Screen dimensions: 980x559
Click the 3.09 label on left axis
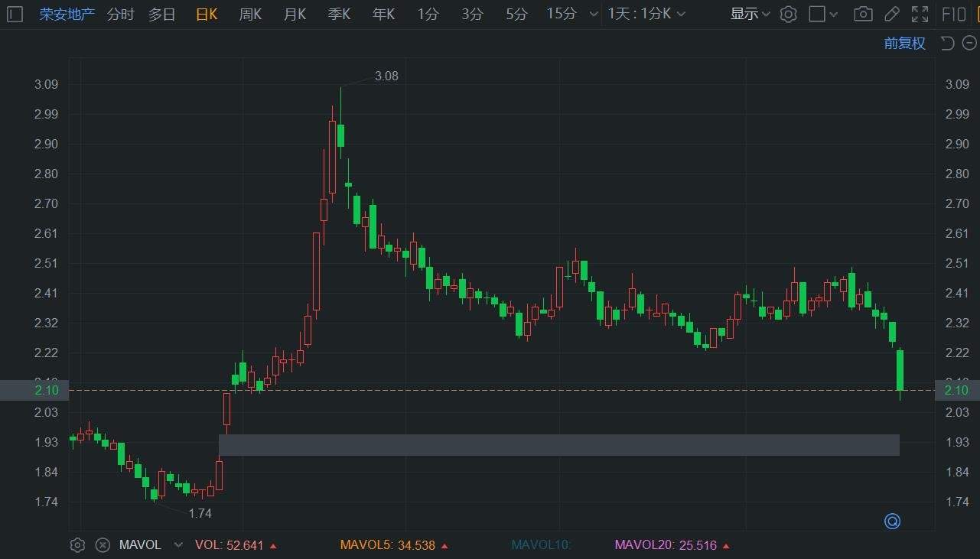coord(47,84)
